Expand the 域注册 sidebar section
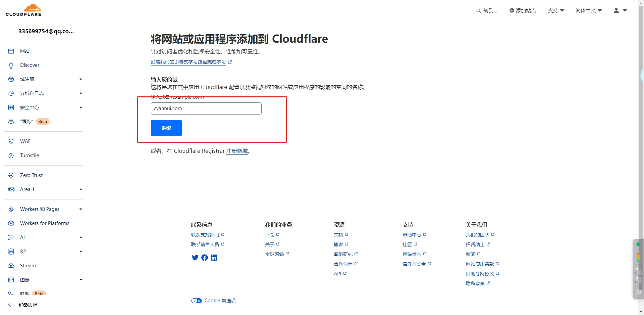The image size is (644, 315). 80,79
